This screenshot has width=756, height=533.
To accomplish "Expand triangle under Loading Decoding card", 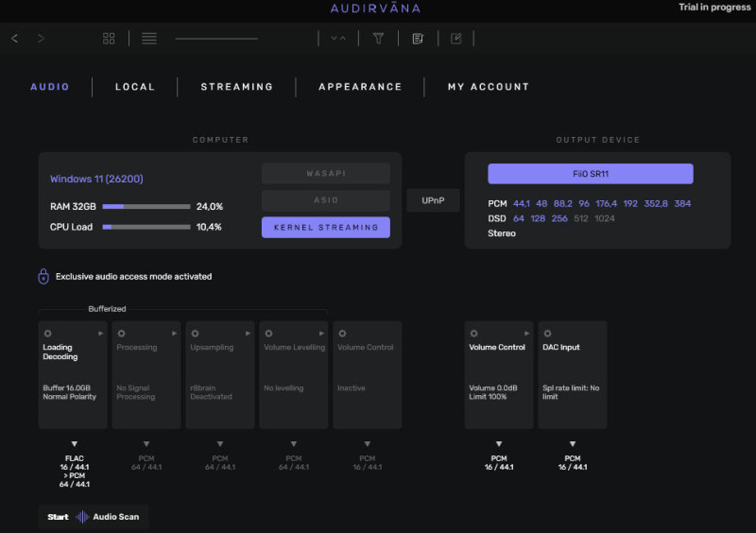I will [75, 444].
